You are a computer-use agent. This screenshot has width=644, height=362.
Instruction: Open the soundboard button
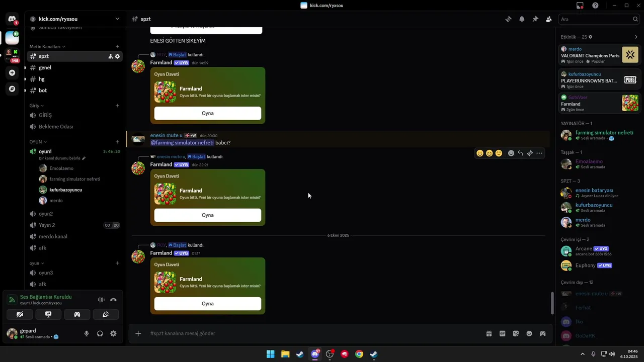[x=106, y=314]
